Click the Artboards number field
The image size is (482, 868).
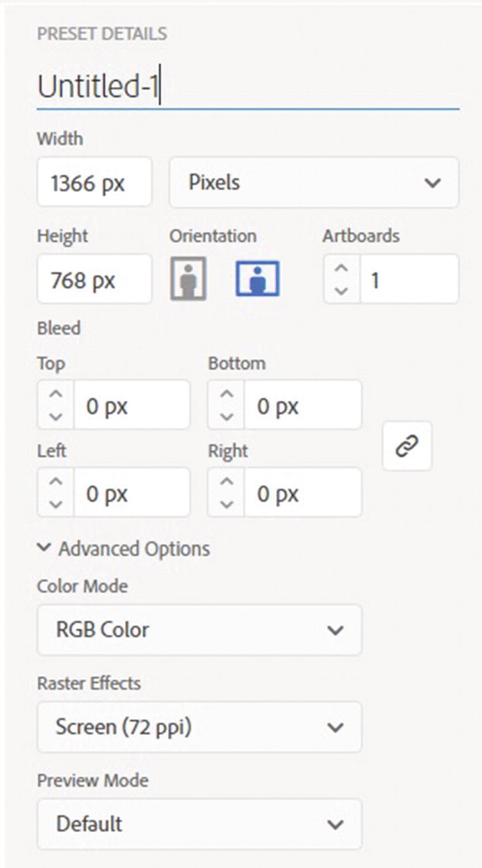click(x=408, y=280)
